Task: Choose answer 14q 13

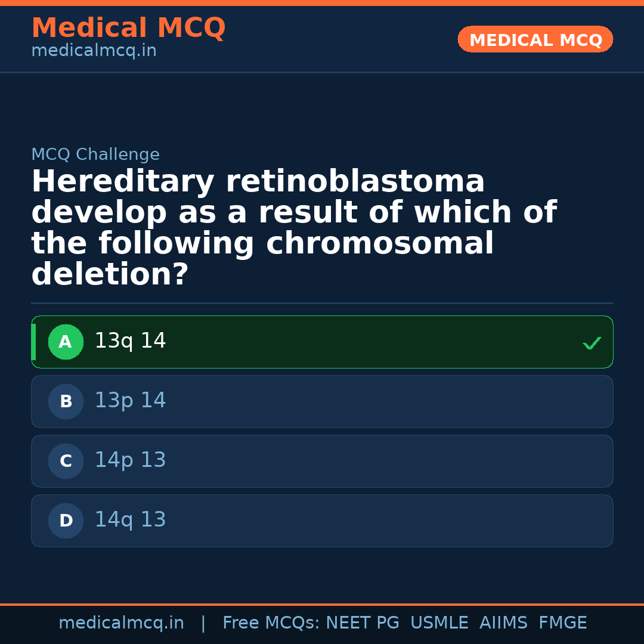Action: [x=131, y=520]
